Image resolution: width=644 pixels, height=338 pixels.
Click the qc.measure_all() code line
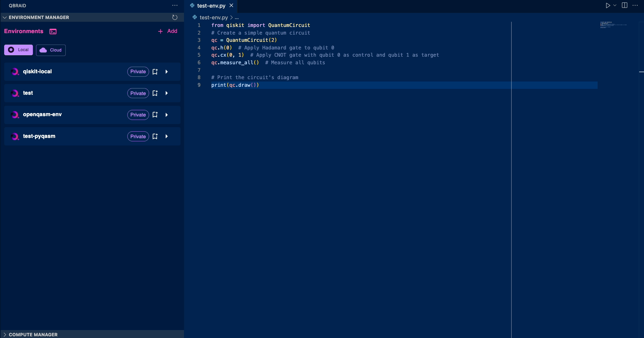[235, 63]
